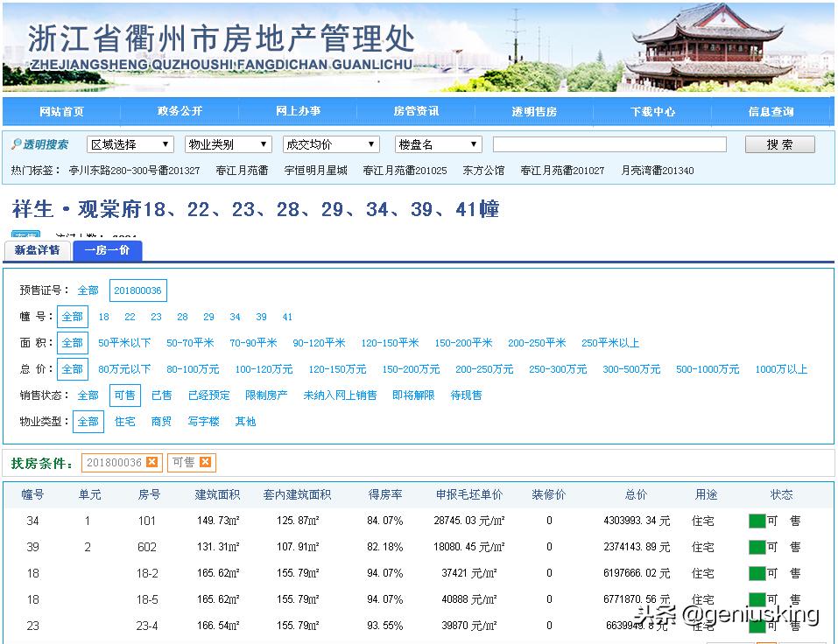Viewport: 838px width, 644px height.
Task: Click inside the search keyword input box
Action: 610,143
